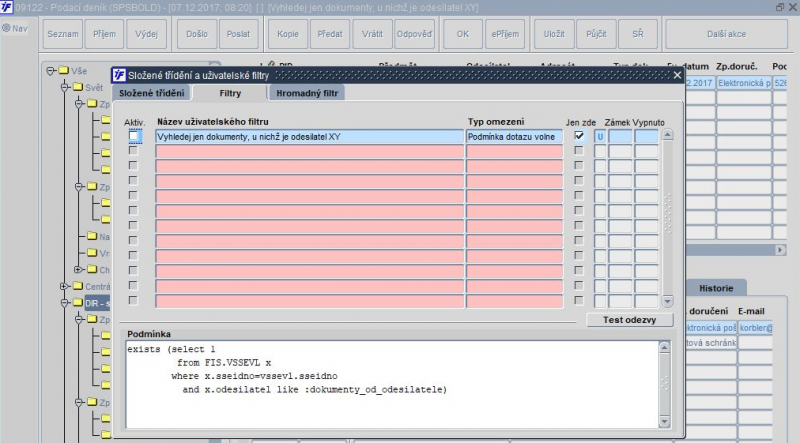Screen dimensions: 800x443
Task: Enable the Aktiv. checkbox for first filter
Action: pos(133,137)
